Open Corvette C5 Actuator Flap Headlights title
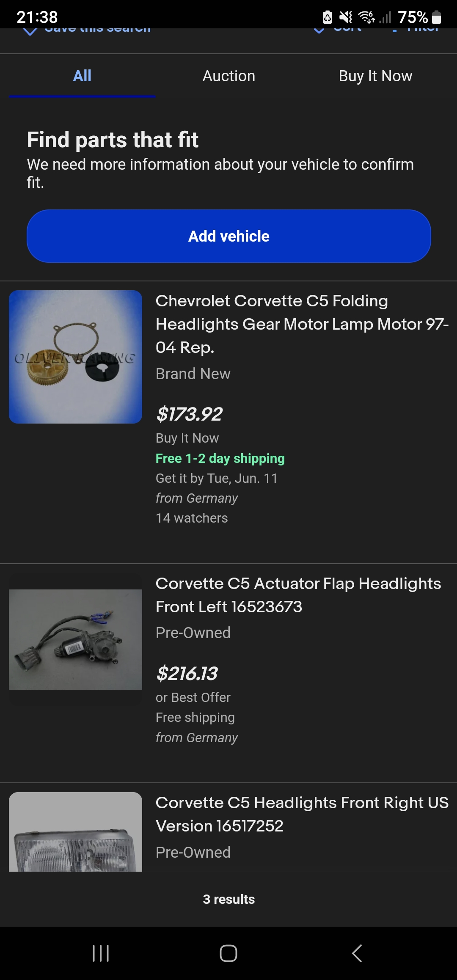 click(298, 595)
